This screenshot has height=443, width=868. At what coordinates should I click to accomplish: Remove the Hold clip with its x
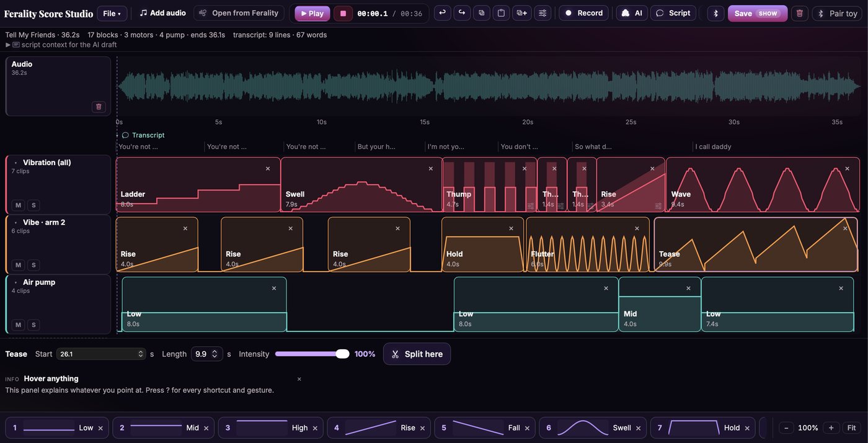tap(511, 228)
